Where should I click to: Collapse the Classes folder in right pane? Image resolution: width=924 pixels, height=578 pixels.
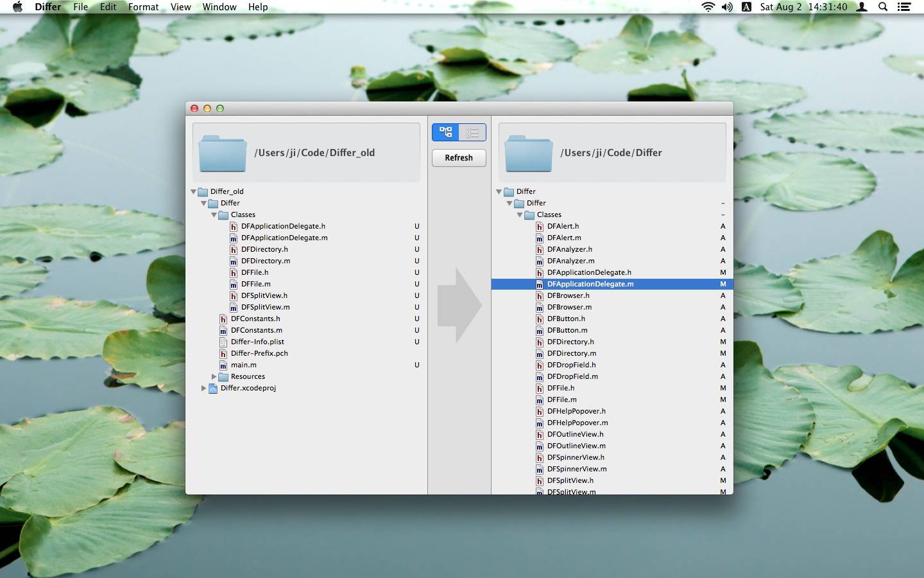[520, 215]
